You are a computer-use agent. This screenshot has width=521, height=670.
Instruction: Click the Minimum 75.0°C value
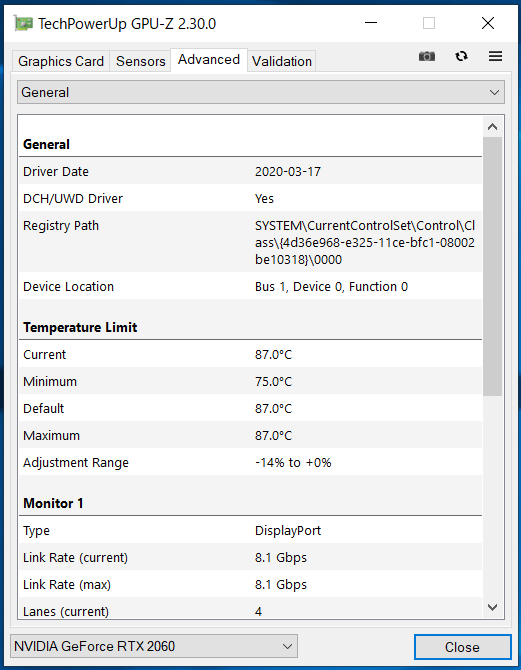click(x=274, y=382)
